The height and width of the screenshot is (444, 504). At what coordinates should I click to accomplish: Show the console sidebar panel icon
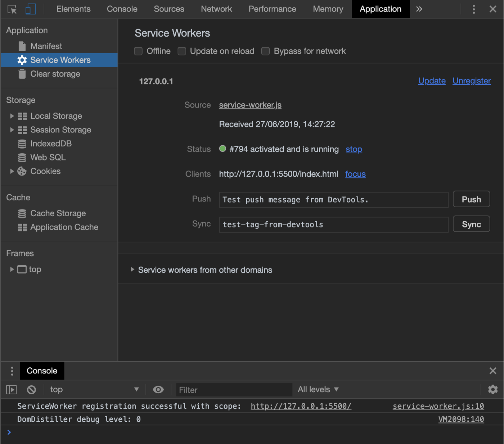point(12,390)
